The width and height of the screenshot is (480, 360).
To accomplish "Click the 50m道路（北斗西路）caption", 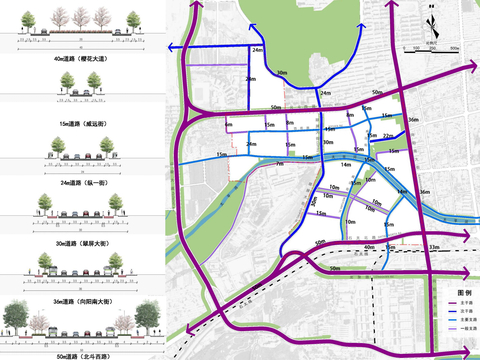I will coord(84,357).
